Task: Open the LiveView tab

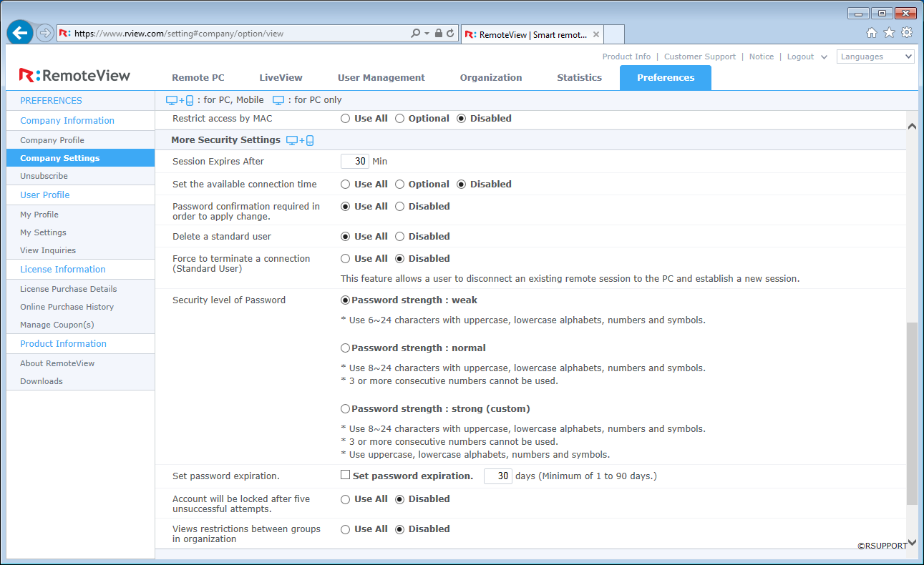Action: click(x=281, y=77)
